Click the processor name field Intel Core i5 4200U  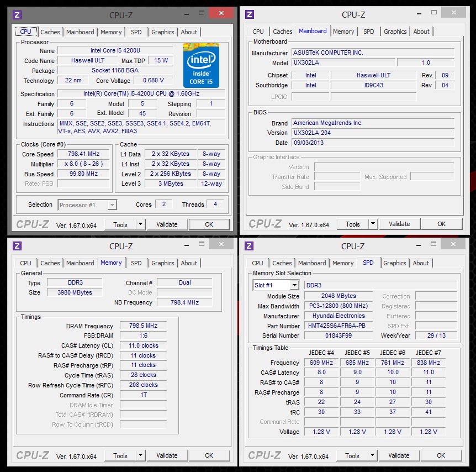[115, 50]
